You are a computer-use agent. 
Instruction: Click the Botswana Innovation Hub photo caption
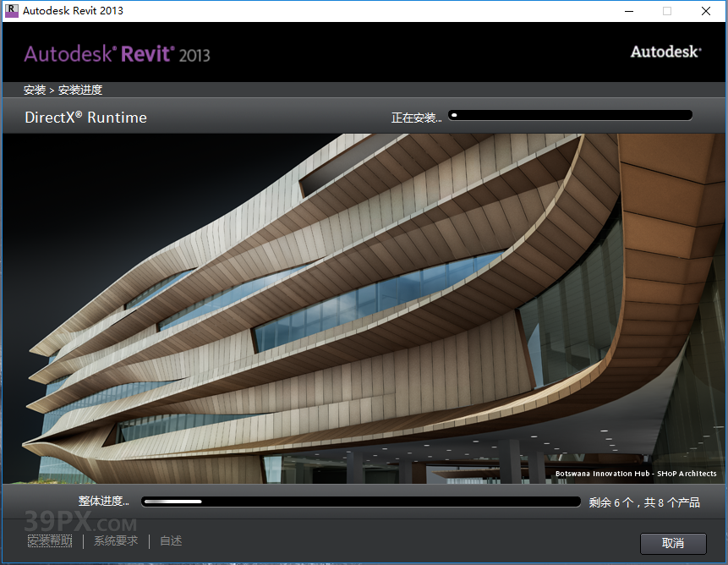point(637,474)
